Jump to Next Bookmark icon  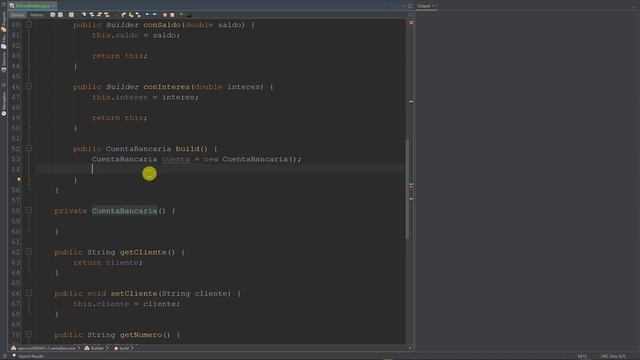pos(131,15)
